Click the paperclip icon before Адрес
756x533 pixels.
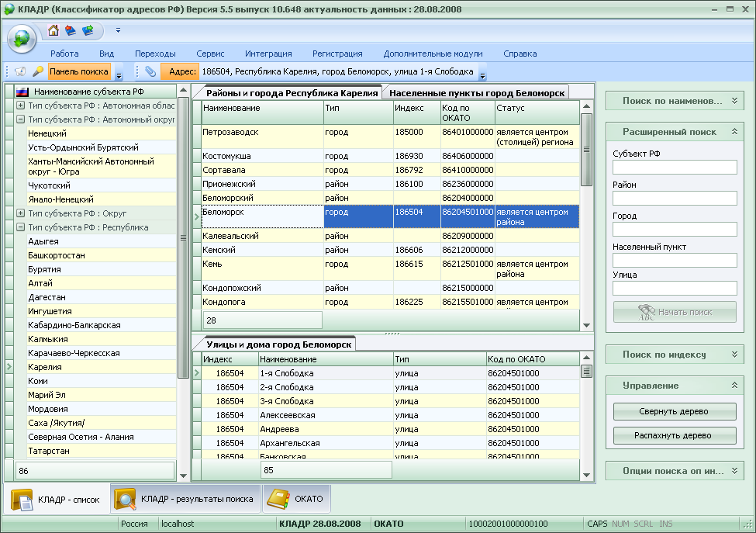(150, 71)
